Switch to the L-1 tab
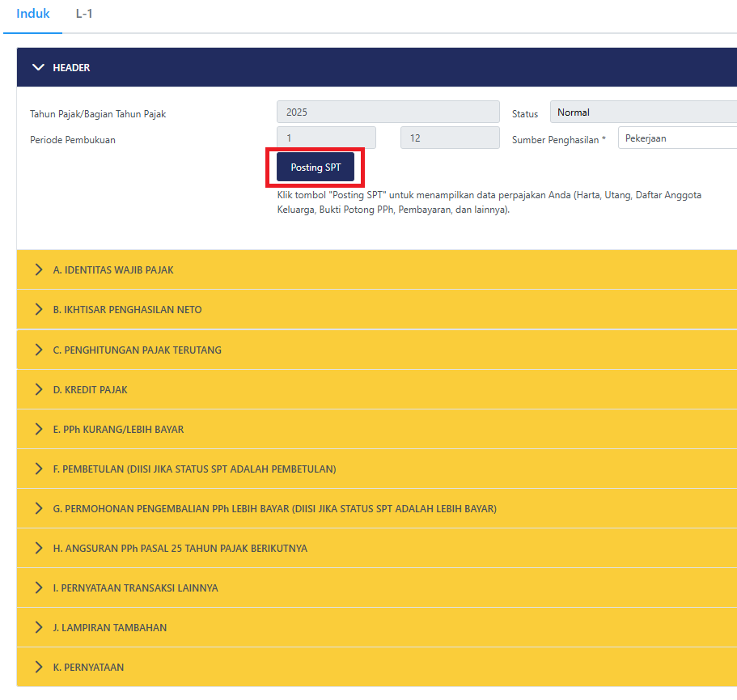737x700 pixels. [84, 14]
